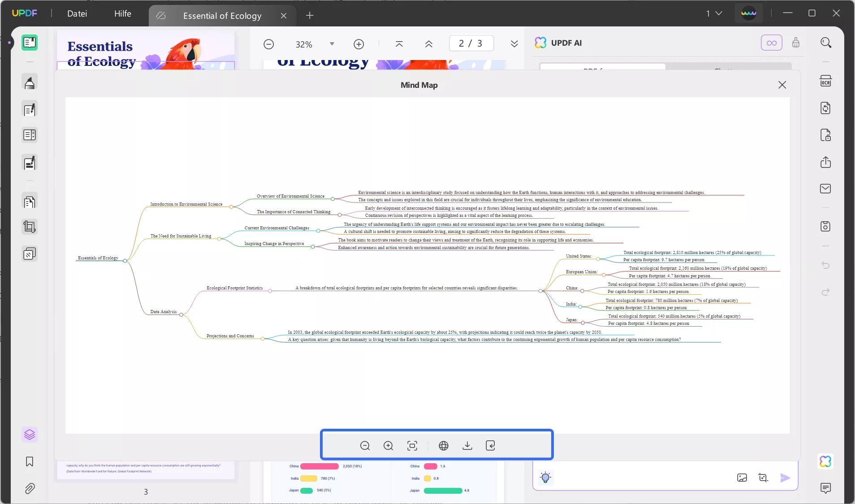855x504 pixels.
Task: Switch to the Essential of Ecology tab
Action: [222, 16]
